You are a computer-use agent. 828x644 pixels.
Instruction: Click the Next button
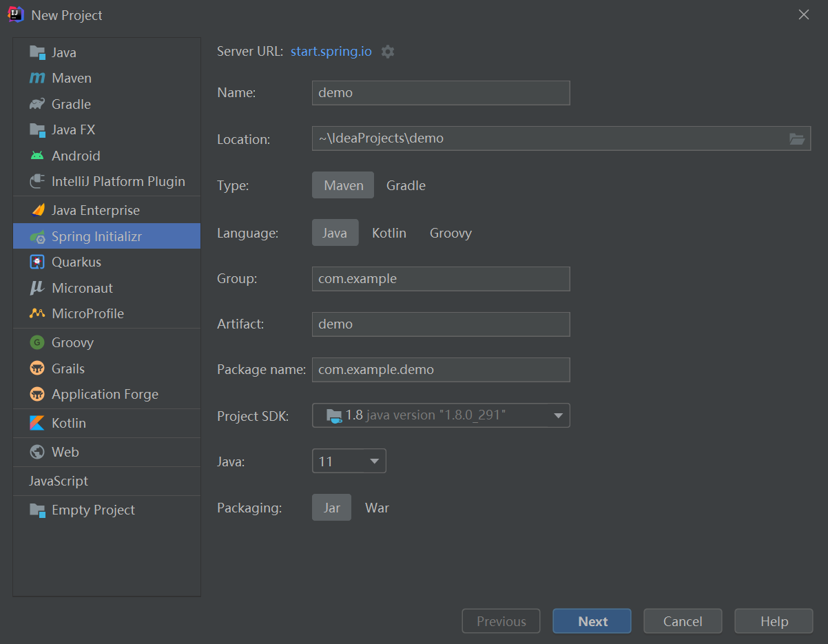click(x=592, y=621)
